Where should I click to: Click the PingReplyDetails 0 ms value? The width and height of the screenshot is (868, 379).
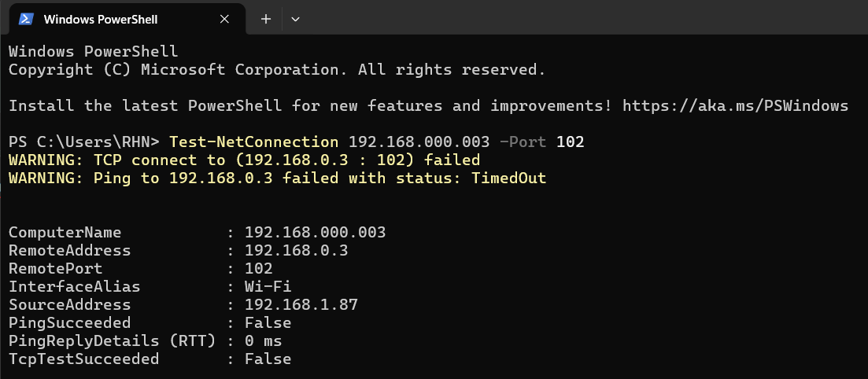[x=264, y=340]
